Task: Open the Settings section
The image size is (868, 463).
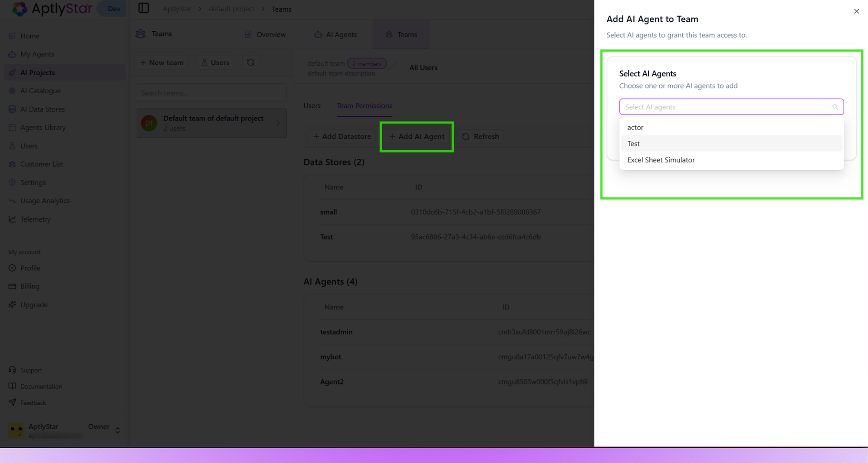Action: tap(33, 182)
